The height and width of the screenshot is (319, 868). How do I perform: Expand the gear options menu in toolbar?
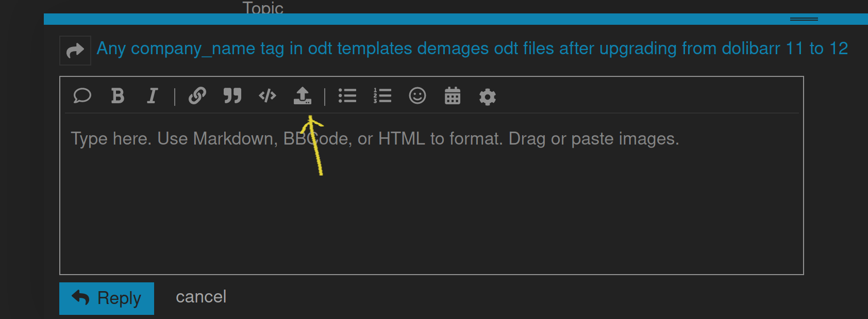point(488,97)
